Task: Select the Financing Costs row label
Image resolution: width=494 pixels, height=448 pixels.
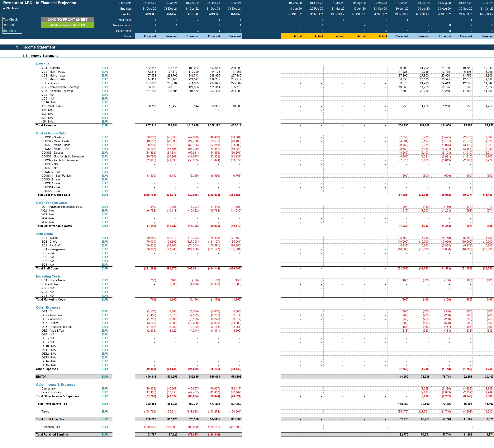Action: point(51,392)
